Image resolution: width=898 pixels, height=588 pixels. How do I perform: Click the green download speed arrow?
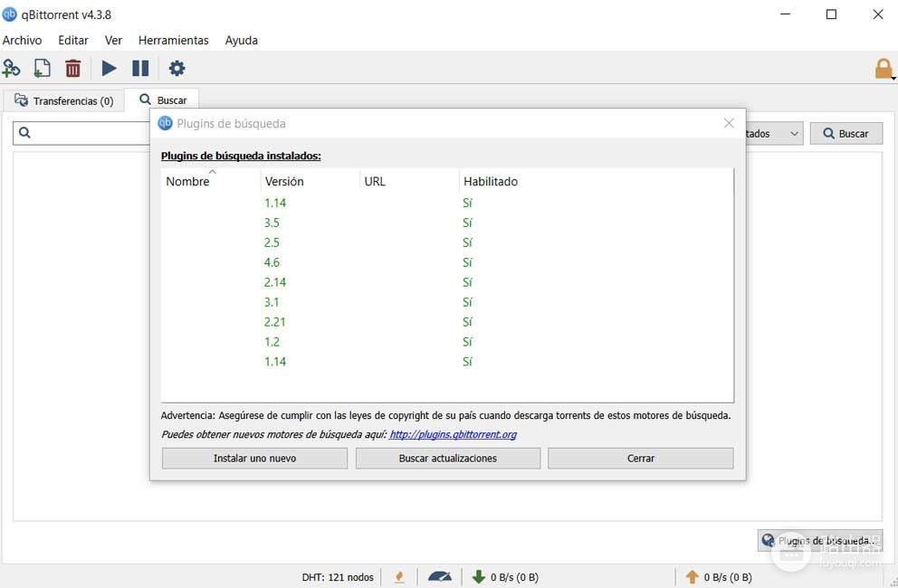[478, 576]
